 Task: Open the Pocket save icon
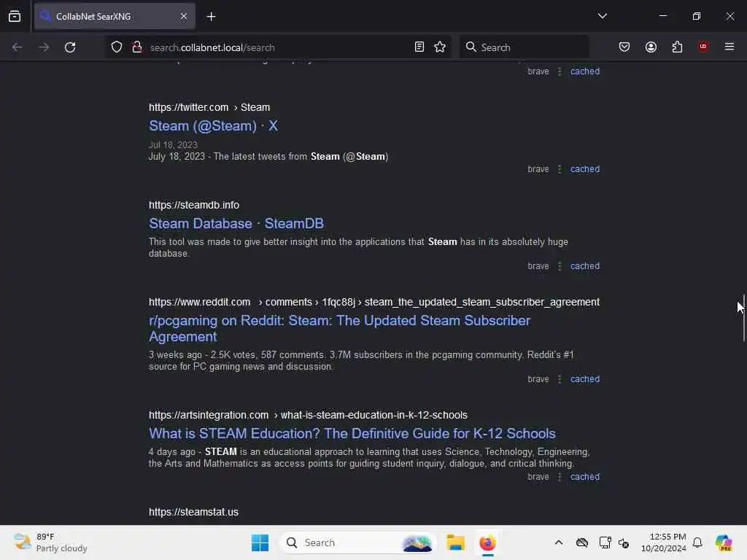pyautogui.click(x=624, y=47)
